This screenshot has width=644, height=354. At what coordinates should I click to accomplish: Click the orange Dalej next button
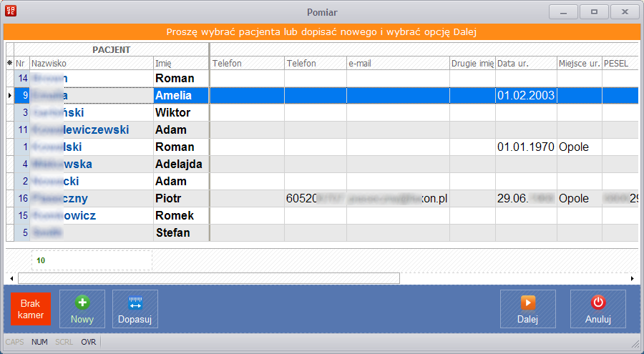pyautogui.click(x=527, y=309)
